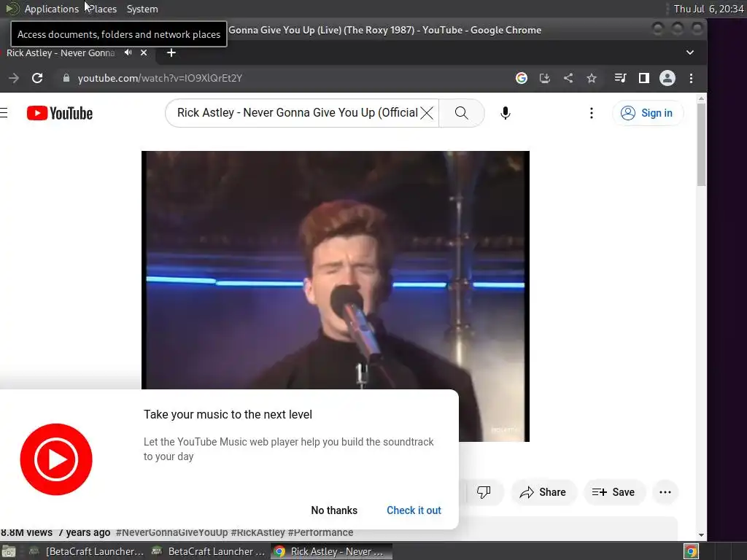Click the padlock site info icon
The width and height of the screenshot is (747, 560).
[66, 78]
